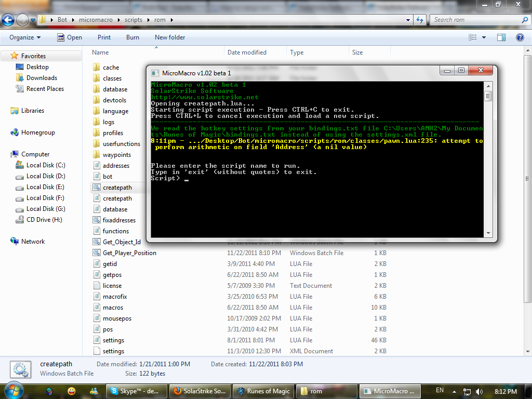Image resolution: width=532 pixels, height=399 pixels.
Task: Open CD Drive (H:)
Action: (x=44, y=220)
